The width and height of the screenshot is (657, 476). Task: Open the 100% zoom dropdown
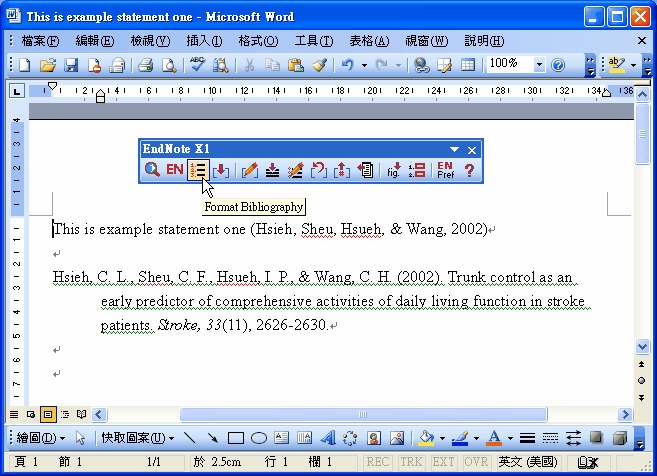(x=539, y=65)
